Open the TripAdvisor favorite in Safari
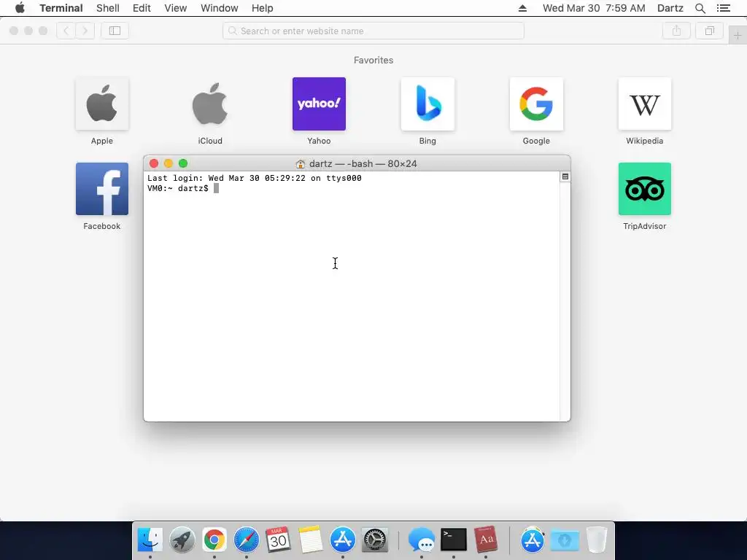The height and width of the screenshot is (560, 747). (645, 189)
